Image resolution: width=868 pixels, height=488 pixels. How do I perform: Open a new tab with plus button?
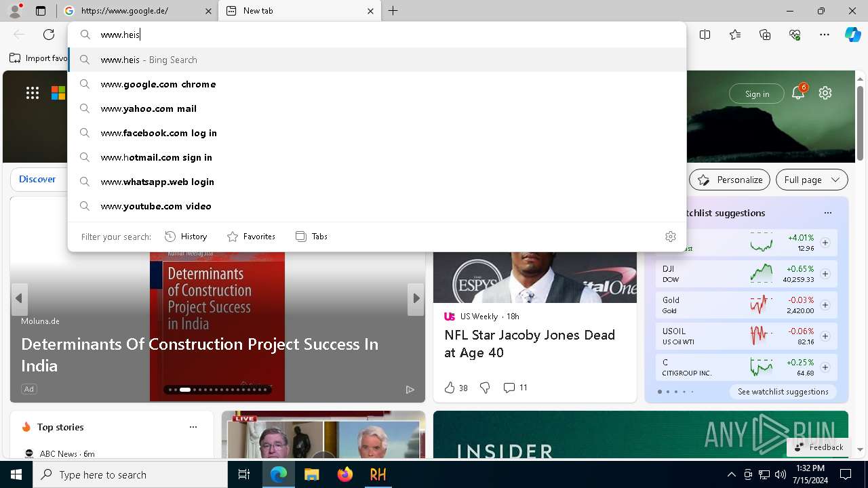point(393,11)
